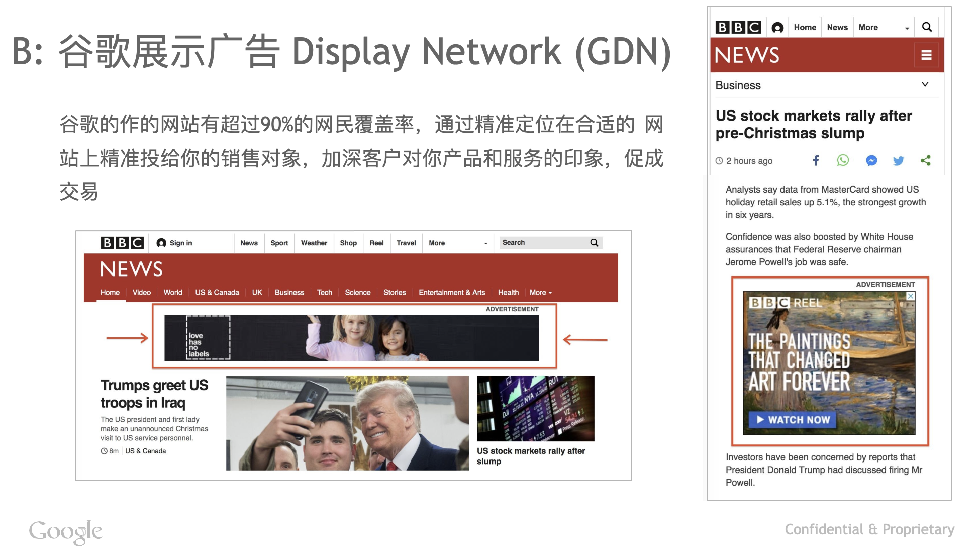
Task: Click WATCH NOW in BBC Reel ad
Action: [793, 420]
